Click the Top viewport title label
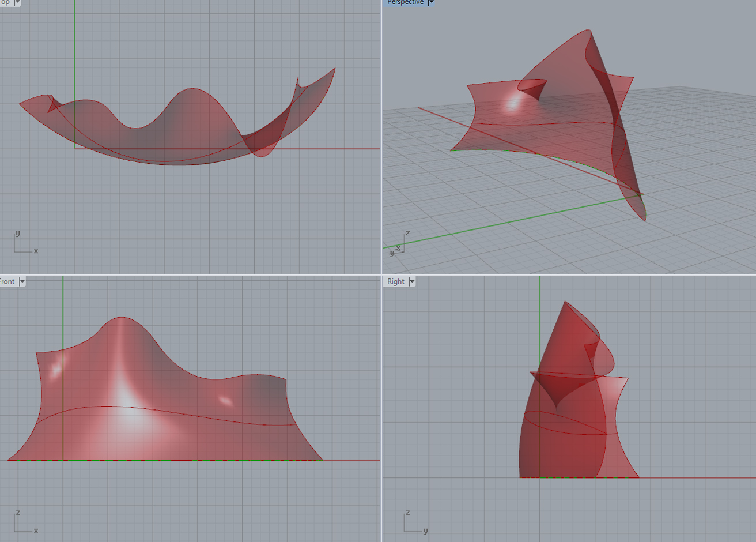This screenshot has width=756, height=542. point(5,2)
